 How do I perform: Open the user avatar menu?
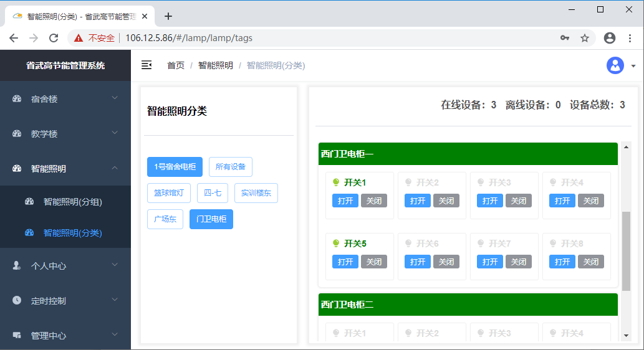point(615,65)
